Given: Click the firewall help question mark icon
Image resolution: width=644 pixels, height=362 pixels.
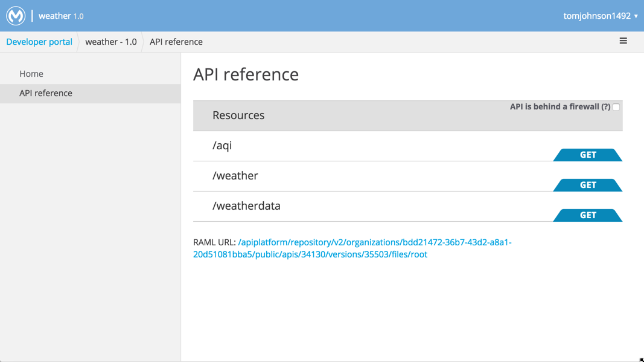Looking at the screenshot, I should [606, 106].
